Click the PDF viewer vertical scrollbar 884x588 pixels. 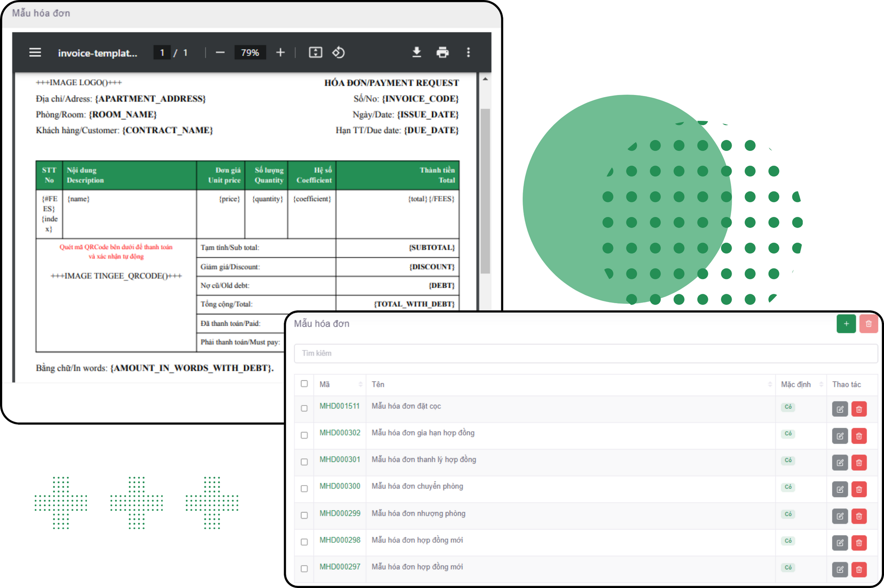[x=485, y=191]
